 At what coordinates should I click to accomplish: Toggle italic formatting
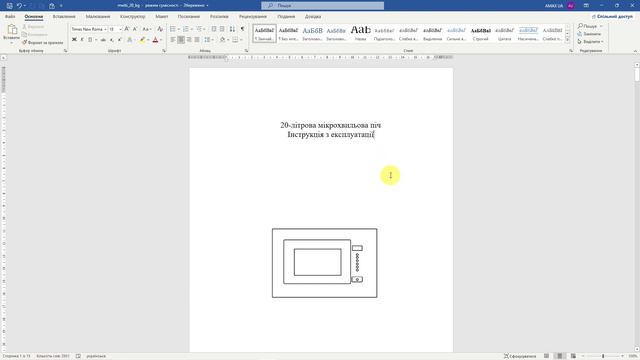[x=82, y=40]
